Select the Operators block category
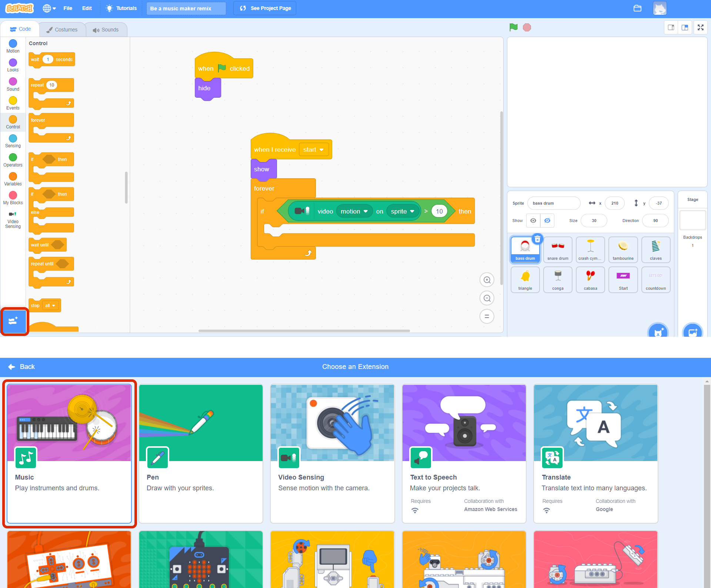711x588 pixels. point(13,160)
